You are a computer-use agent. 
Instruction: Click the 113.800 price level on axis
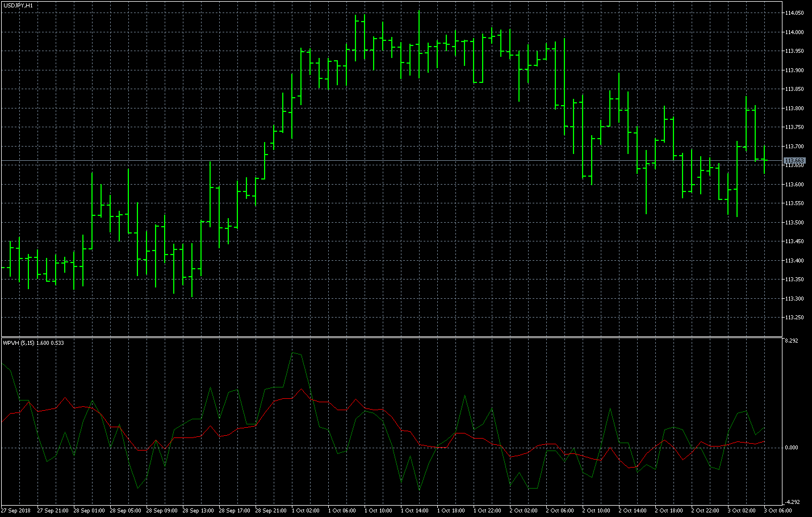tap(794, 109)
